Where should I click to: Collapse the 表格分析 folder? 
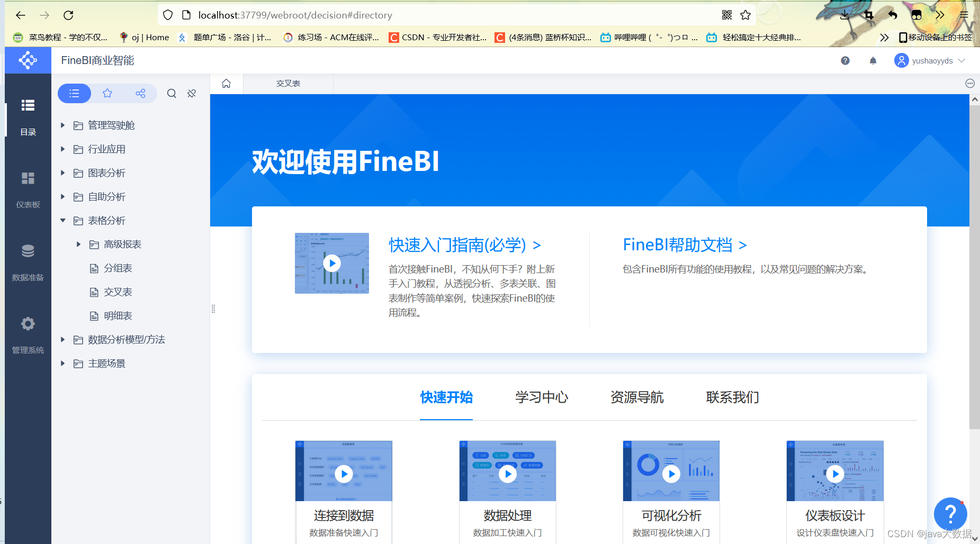63,221
